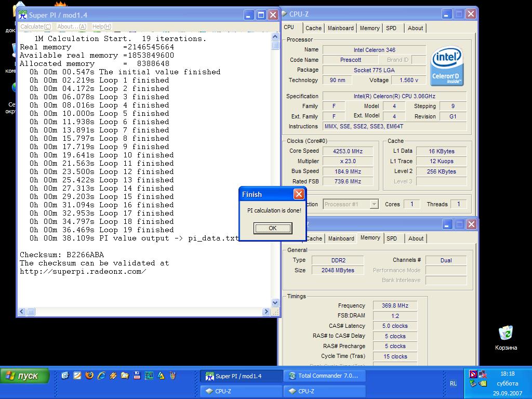The image size is (532, 399).
Task: Select Memory tab in lower CPU-Z window
Action: [x=370, y=237]
